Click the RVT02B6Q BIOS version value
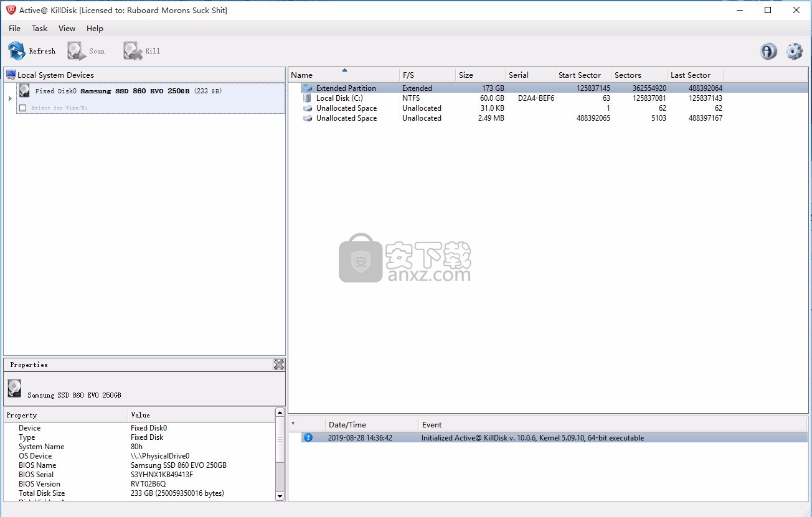This screenshot has width=812, height=517. tap(148, 484)
